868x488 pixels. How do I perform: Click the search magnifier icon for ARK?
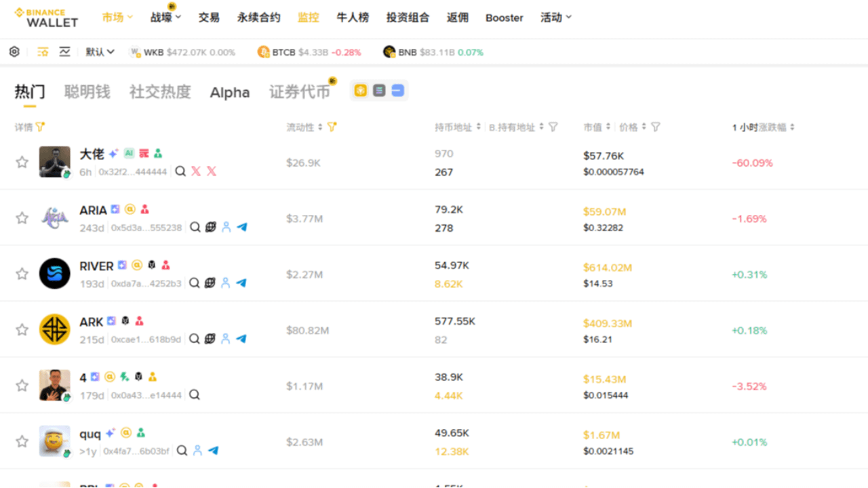(x=195, y=338)
